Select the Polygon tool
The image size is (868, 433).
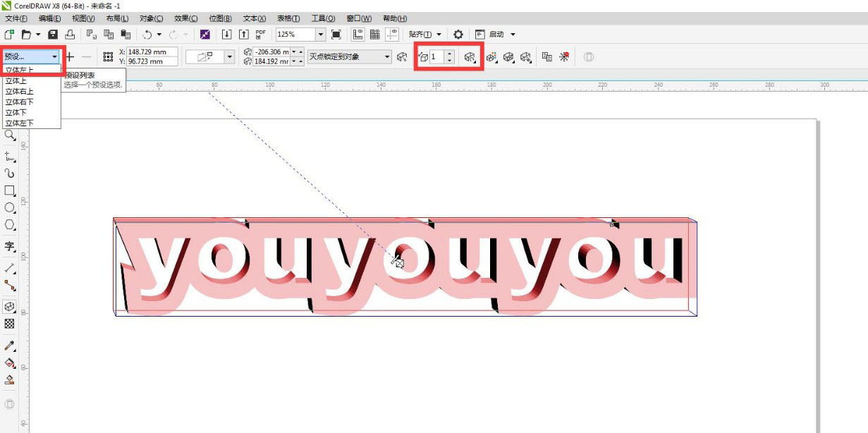(10, 225)
